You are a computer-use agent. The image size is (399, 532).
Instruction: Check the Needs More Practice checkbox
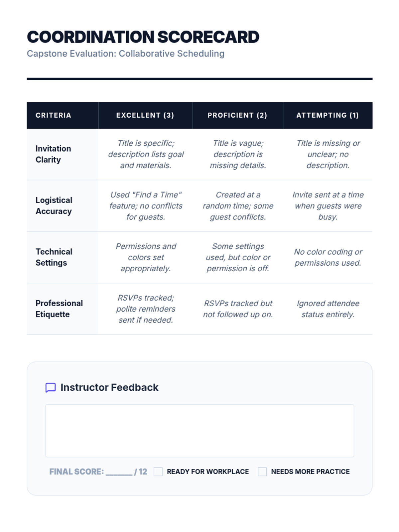click(x=262, y=471)
